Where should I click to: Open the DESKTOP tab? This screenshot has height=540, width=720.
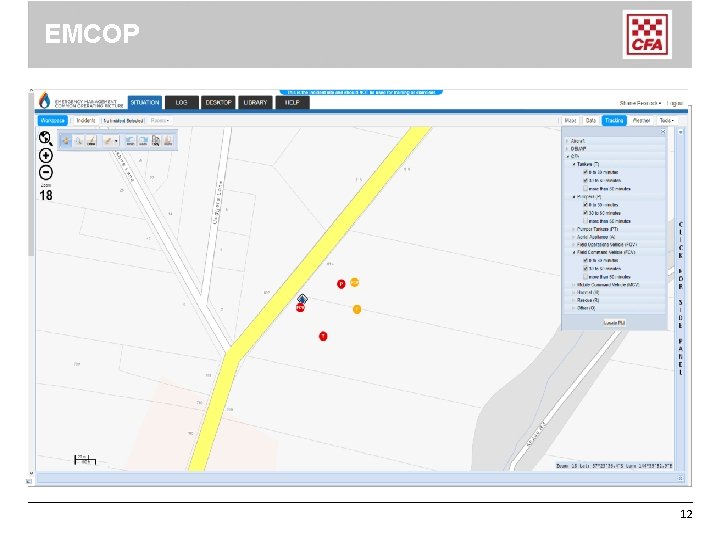tap(218, 102)
